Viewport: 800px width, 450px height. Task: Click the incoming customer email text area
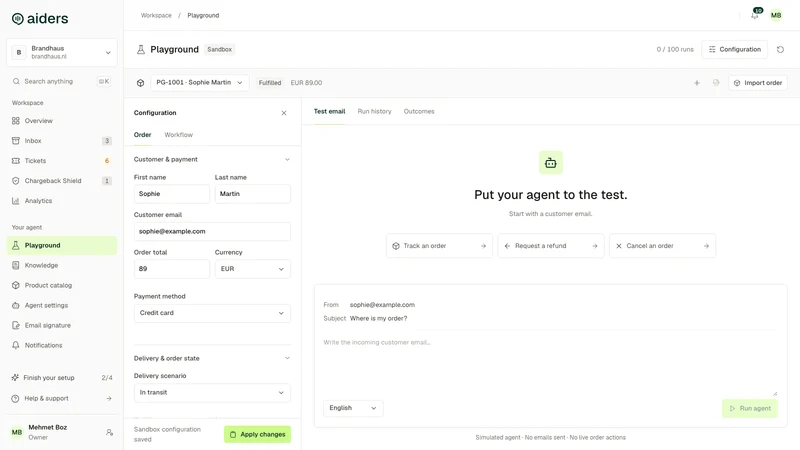pyautogui.click(x=550, y=365)
